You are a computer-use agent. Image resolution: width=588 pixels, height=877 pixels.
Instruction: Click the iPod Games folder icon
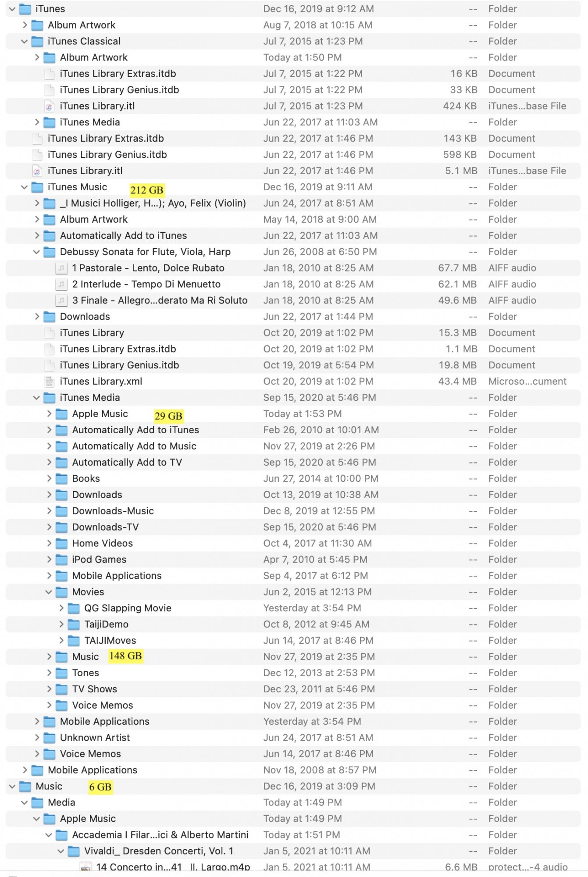[62, 560]
